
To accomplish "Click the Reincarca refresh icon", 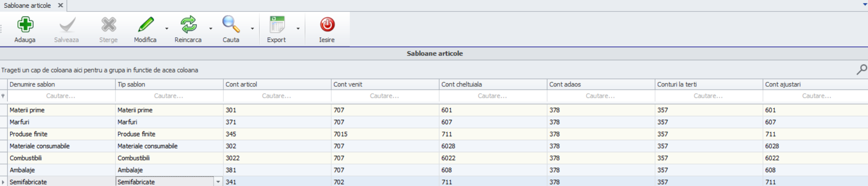I will click(188, 25).
